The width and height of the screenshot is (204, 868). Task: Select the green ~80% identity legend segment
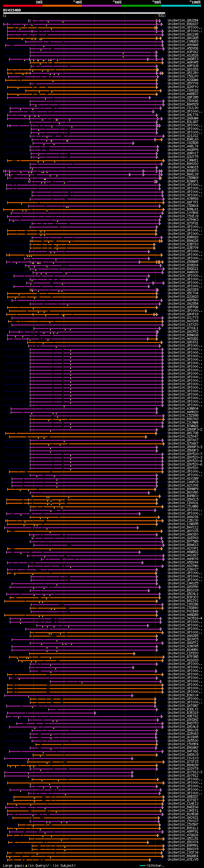tap(142, 6)
